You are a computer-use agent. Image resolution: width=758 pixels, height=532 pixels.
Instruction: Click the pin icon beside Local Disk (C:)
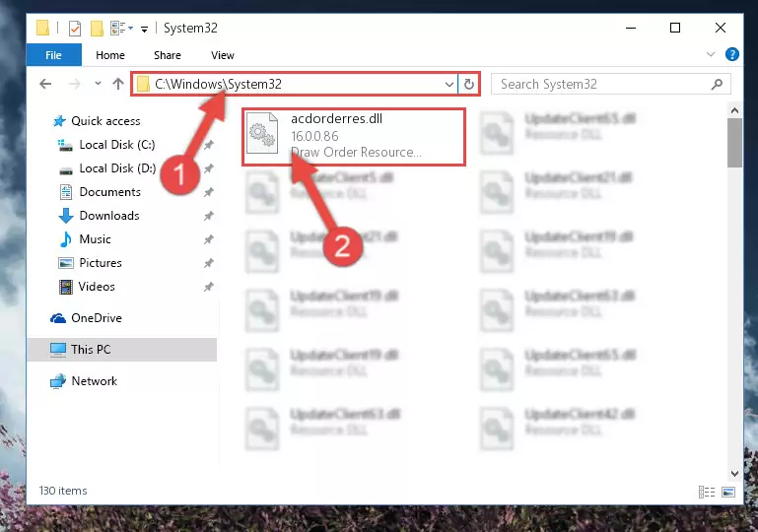click(x=208, y=145)
